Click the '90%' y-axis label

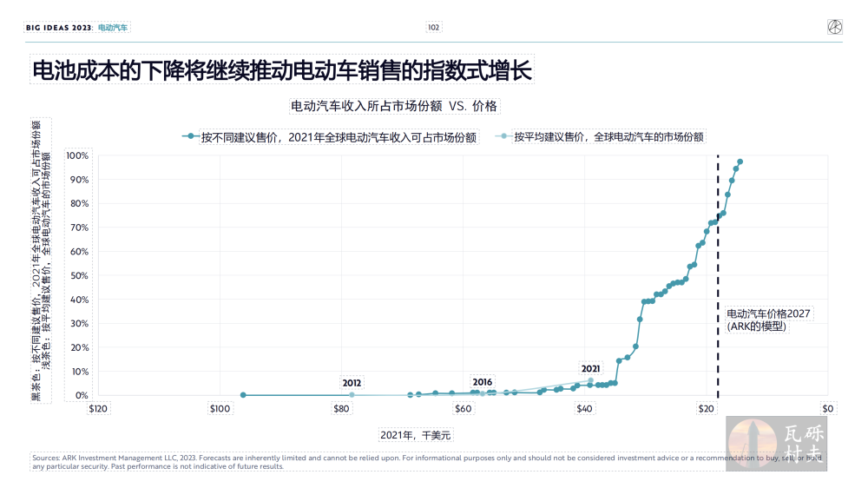pos(79,180)
